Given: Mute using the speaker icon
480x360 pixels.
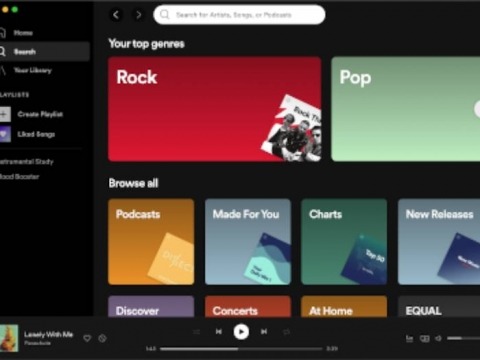Looking at the screenshot, I should click(x=439, y=339).
